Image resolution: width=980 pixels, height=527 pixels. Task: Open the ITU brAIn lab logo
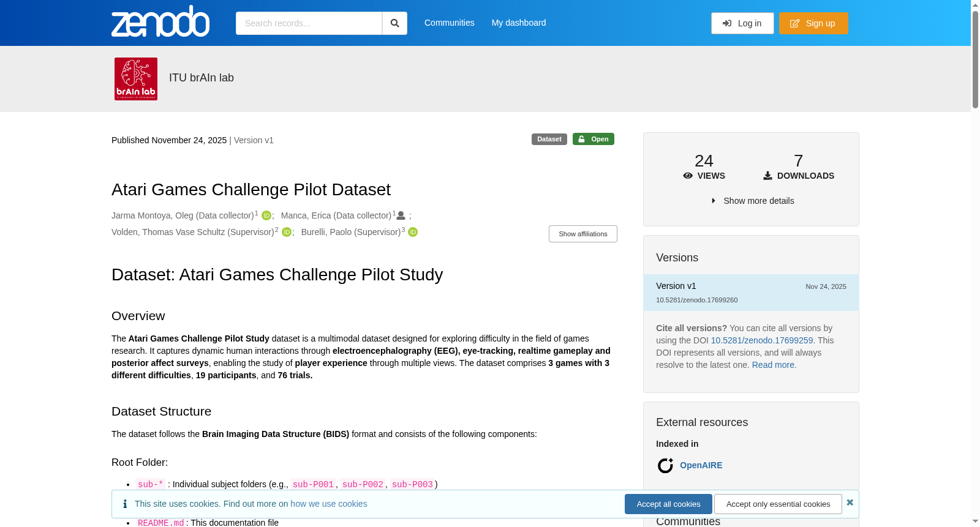tap(136, 79)
